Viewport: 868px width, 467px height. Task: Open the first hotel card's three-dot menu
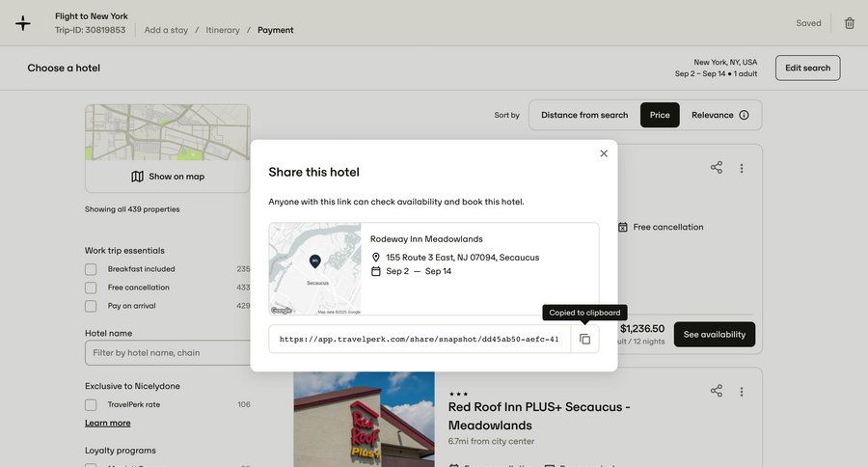pyautogui.click(x=742, y=169)
